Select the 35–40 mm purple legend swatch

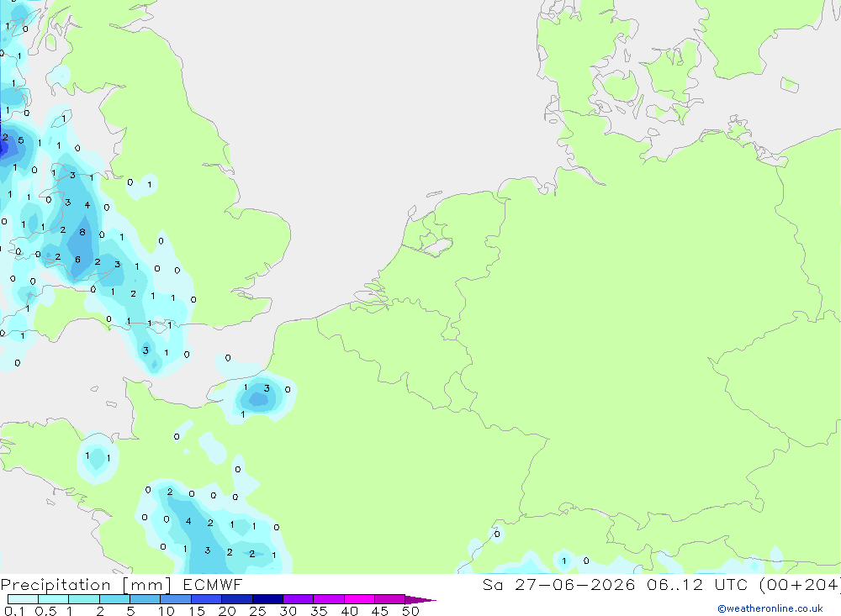point(329,599)
